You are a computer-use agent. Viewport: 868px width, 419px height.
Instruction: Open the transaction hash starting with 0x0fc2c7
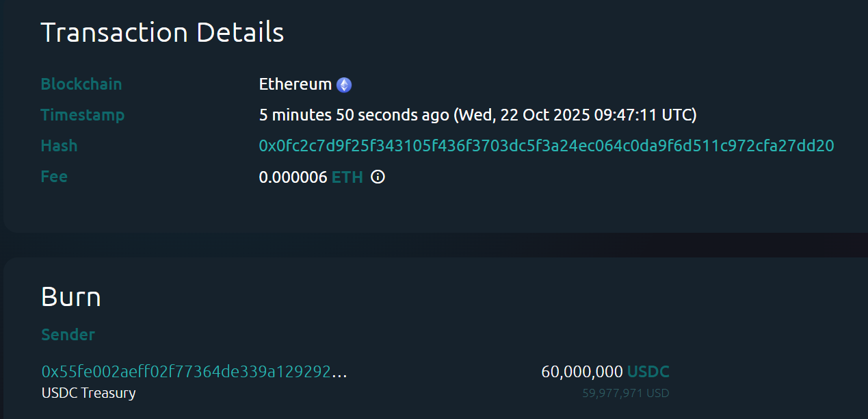pos(545,146)
